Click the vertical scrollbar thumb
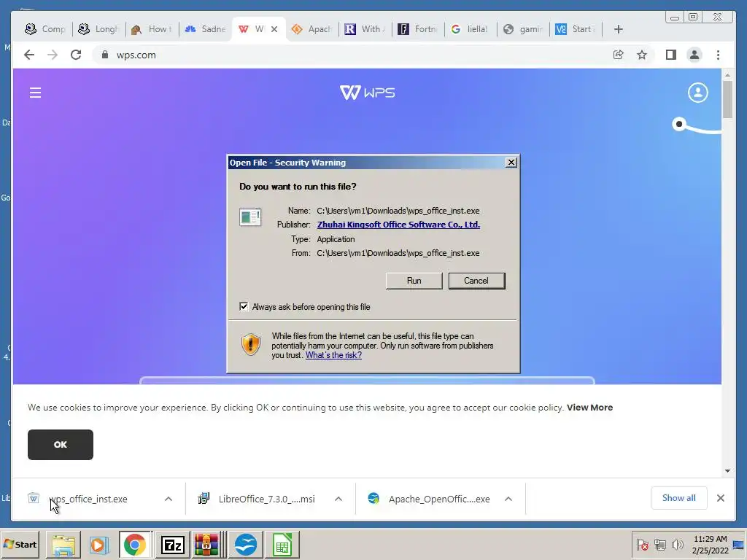This screenshot has height=560, width=747. pos(727,99)
